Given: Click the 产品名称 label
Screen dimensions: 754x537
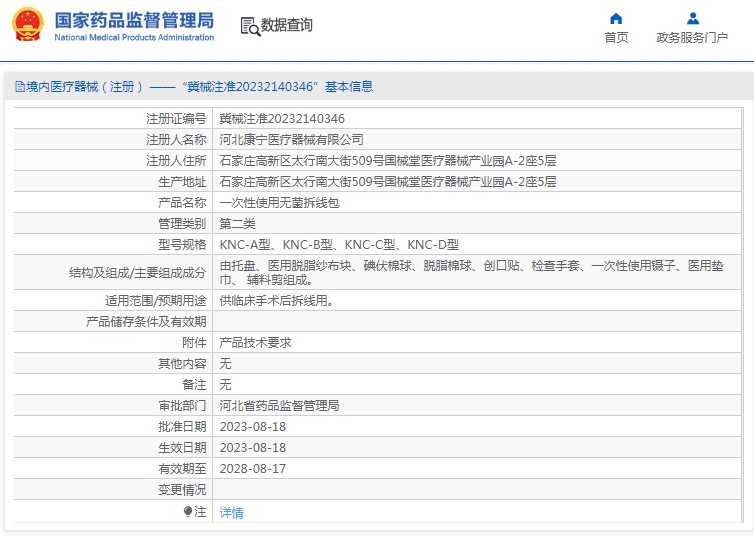Looking at the screenshot, I should 182,203.
